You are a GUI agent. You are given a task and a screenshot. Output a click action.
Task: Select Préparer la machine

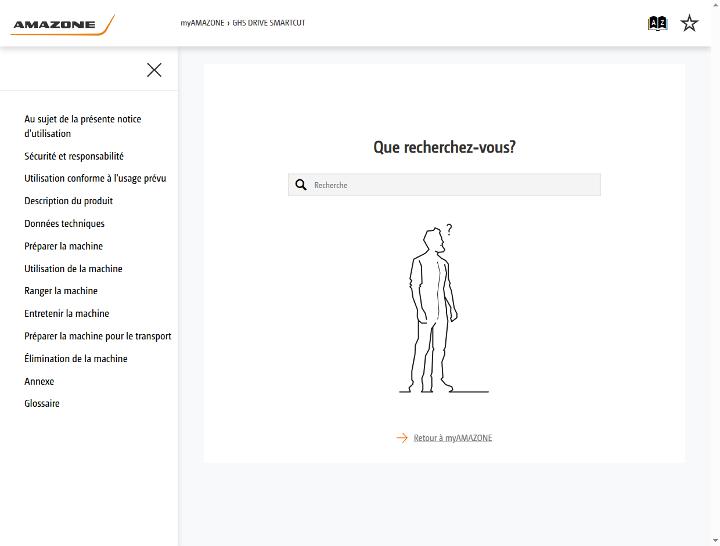pos(63,246)
